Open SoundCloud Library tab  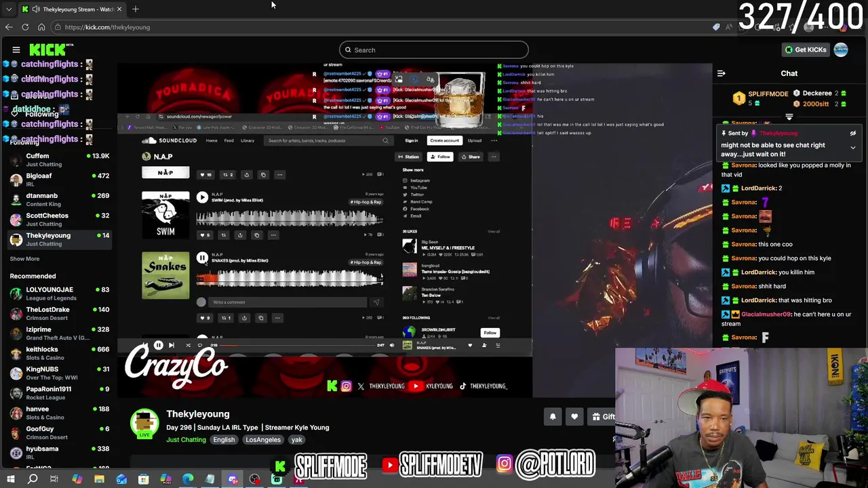[248, 140]
